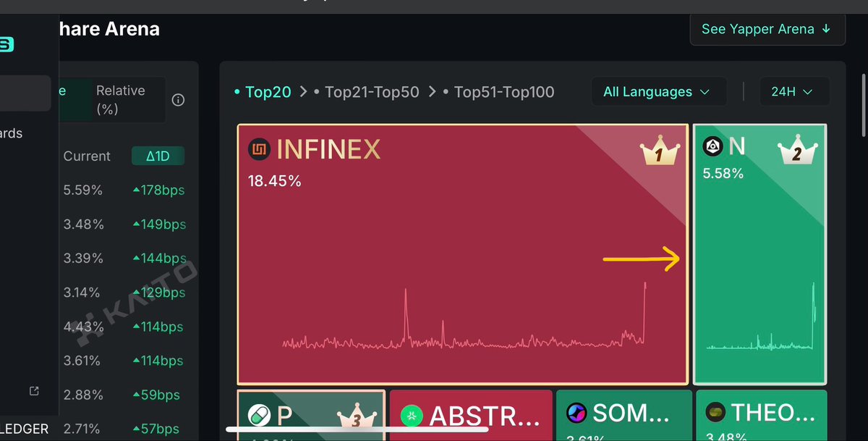Open the THEO... treemap tile
The height and width of the screenshot is (441, 868).
coord(761,415)
